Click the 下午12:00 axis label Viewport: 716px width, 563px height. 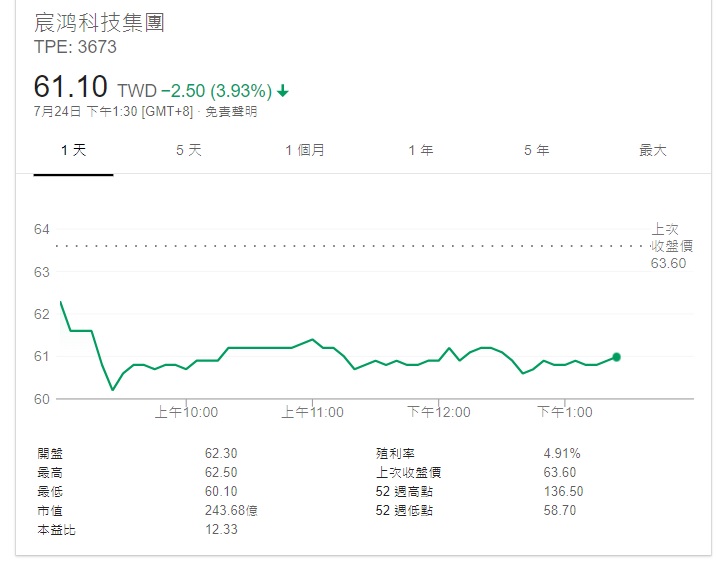pos(438,412)
